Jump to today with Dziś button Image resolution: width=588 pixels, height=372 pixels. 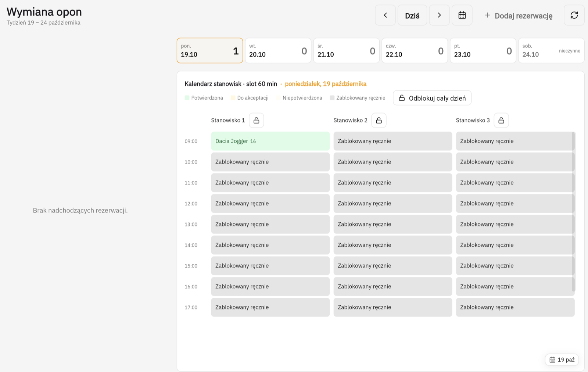(412, 15)
